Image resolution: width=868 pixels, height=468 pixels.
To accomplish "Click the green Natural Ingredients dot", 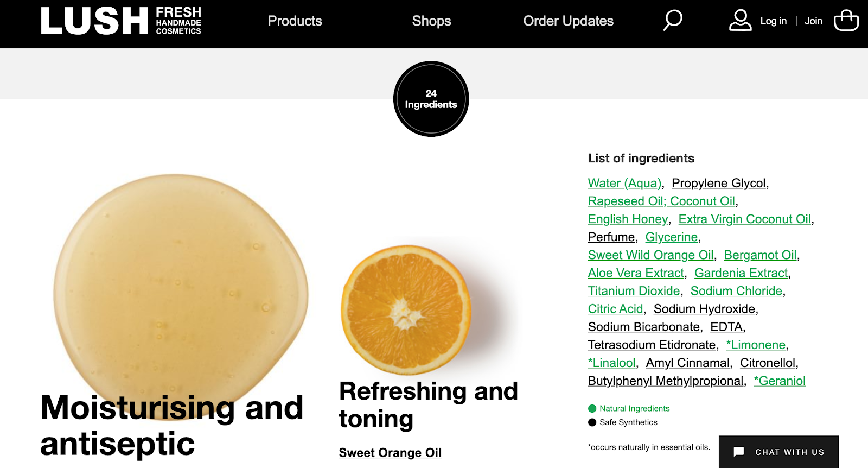I will coord(592,408).
